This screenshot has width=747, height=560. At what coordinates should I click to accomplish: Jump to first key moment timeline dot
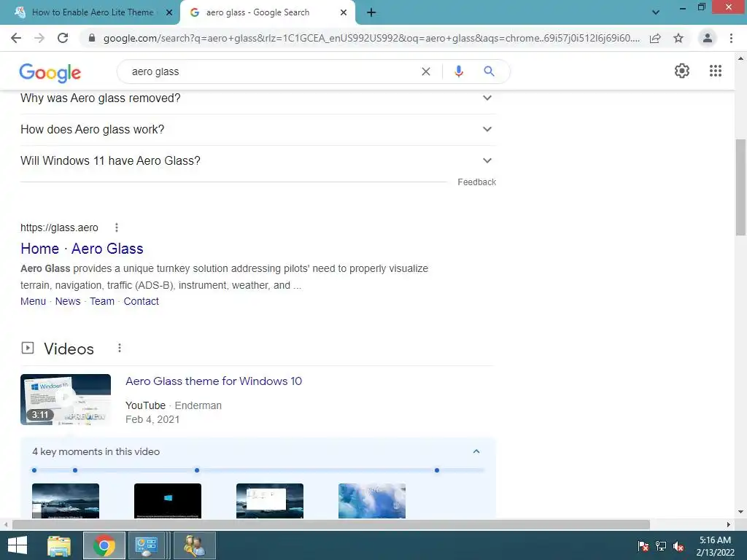point(34,470)
